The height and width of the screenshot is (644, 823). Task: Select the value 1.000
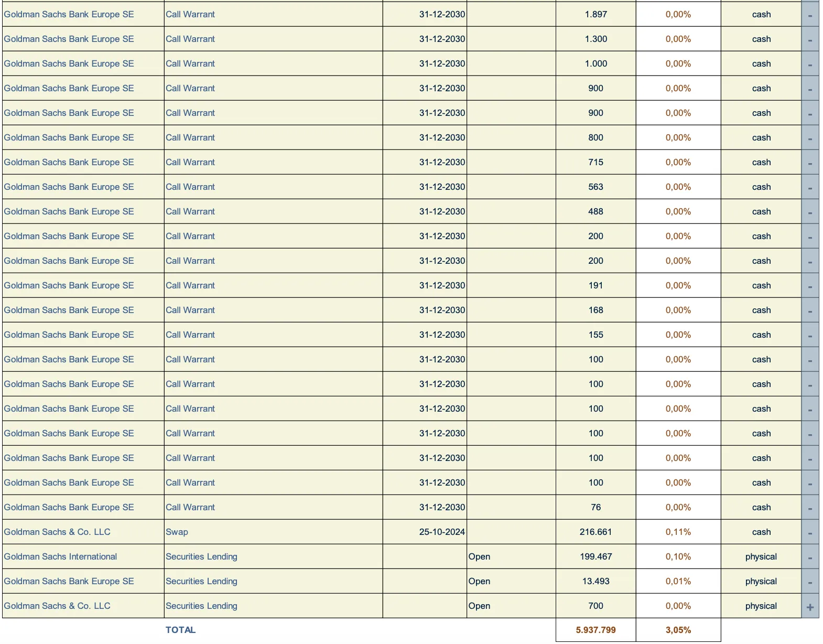[x=595, y=63]
